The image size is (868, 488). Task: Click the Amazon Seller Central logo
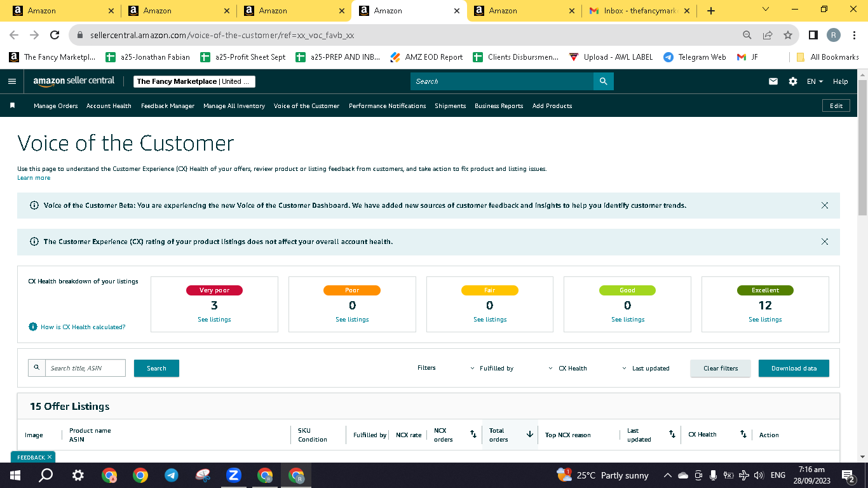[x=74, y=81]
